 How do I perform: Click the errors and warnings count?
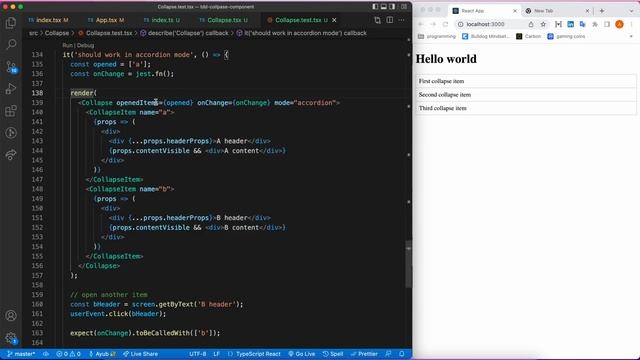(x=68, y=354)
